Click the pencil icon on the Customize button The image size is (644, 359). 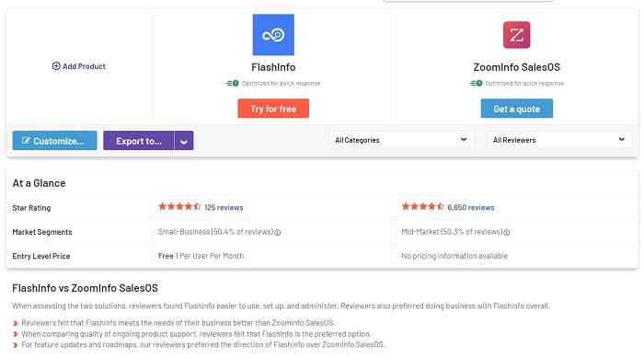[x=26, y=141]
